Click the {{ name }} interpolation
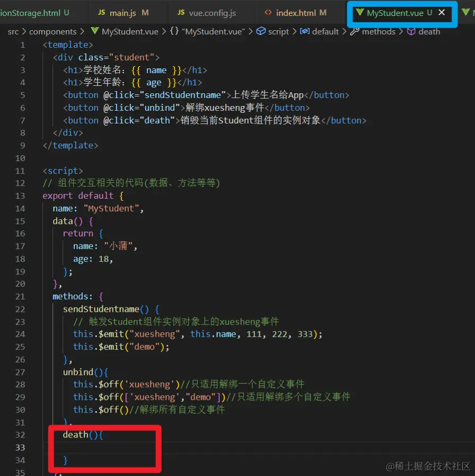Image resolution: width=475 pixels, height=476 pixels. [x=156, y=70]
